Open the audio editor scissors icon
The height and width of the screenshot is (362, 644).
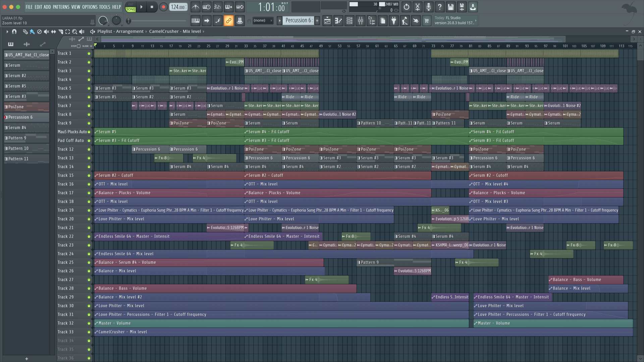click(417, 7)
